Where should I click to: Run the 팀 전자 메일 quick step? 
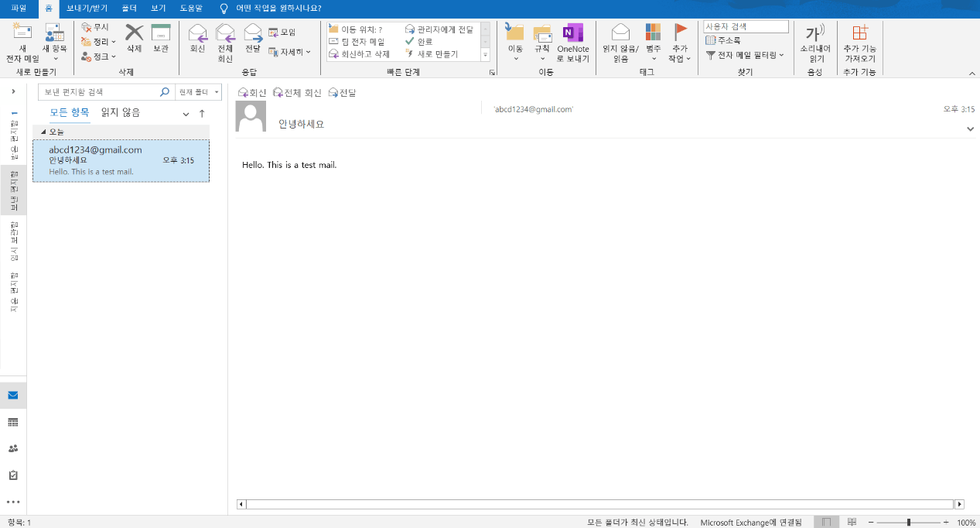[x=357, y=42]
